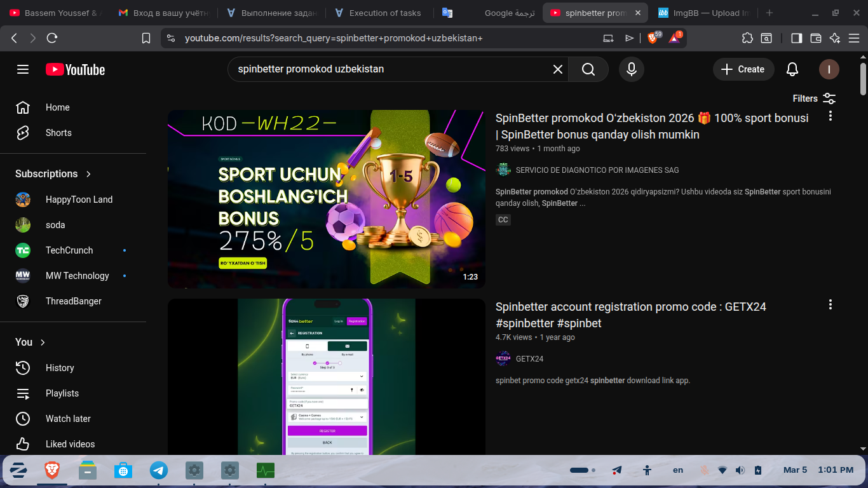
Task: Open the MW Technology subscription
Action: click(x=73, y=276)
